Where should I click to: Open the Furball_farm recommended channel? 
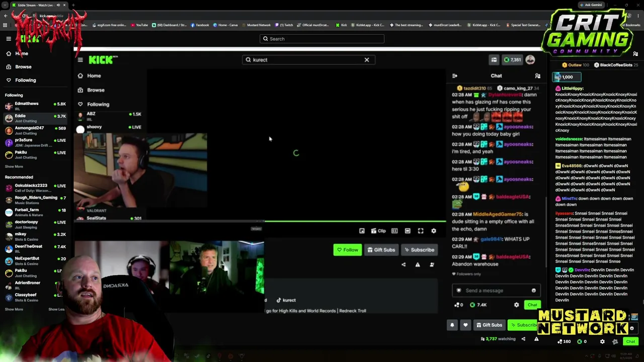tap(35, 212)
